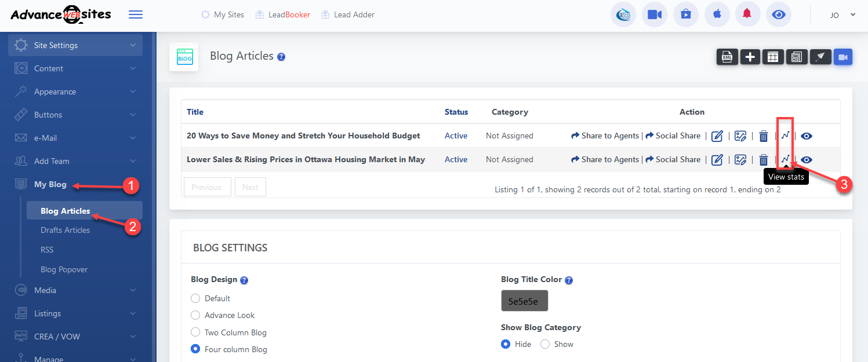Click the XML export icon in toolbar

(x=727, y=57)
